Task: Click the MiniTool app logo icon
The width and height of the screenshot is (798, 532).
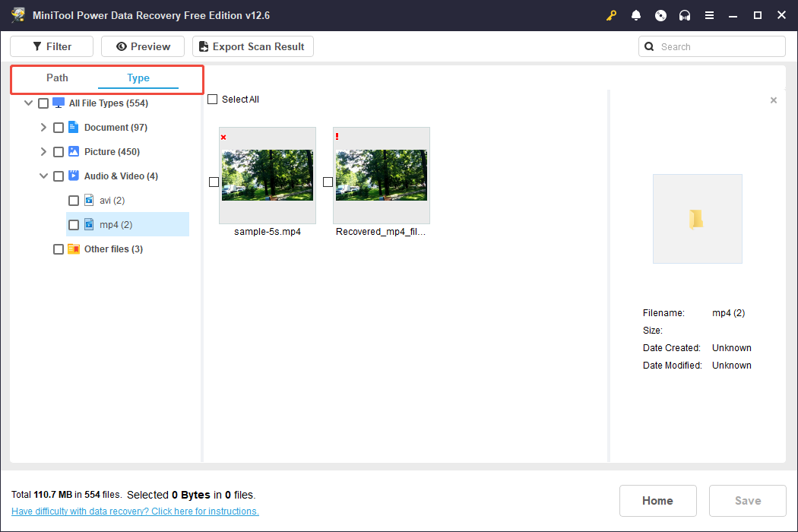Action: click(x=17, y=15)
